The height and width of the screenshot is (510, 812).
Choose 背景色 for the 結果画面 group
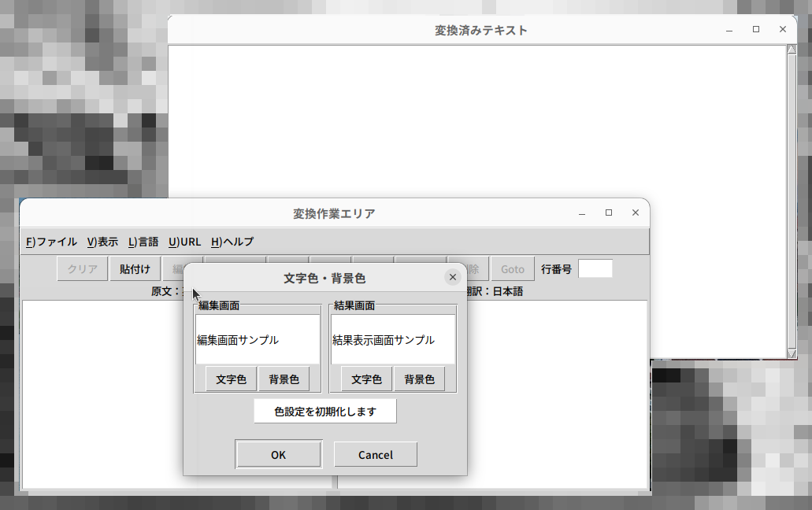[419, 379]
